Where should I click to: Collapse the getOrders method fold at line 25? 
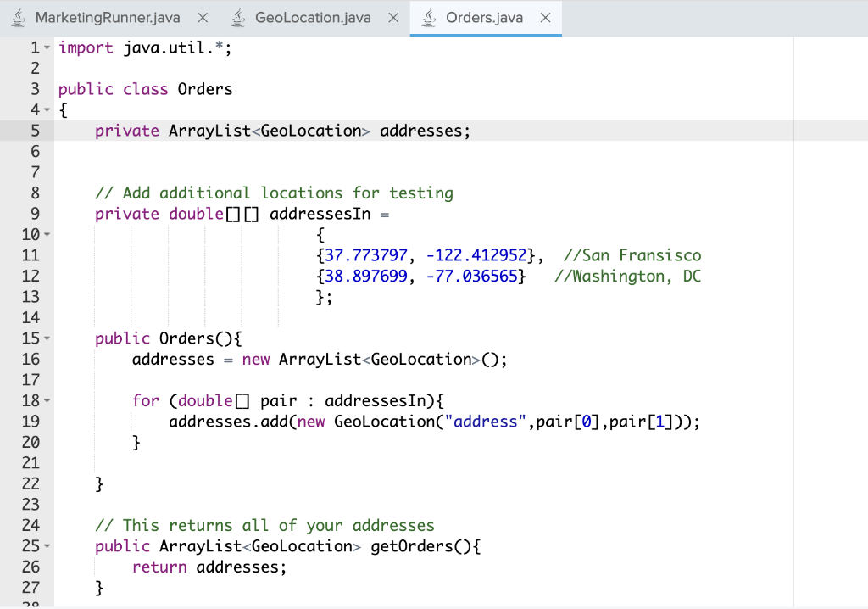[x=47, y=546]
